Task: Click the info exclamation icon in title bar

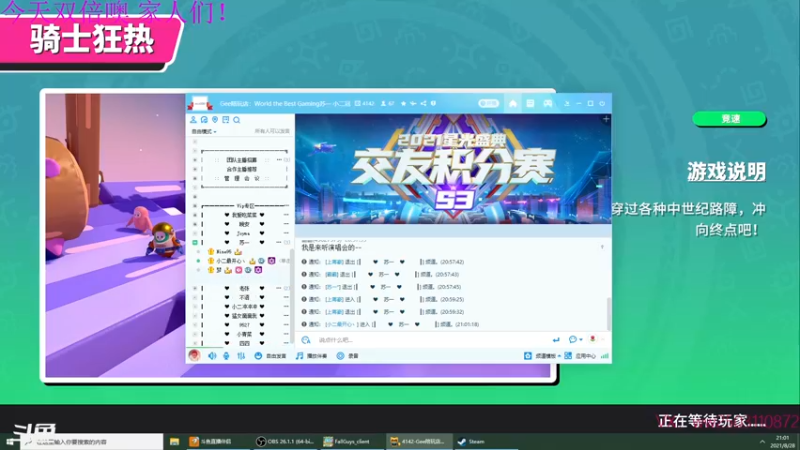Action: coord(434,104)
